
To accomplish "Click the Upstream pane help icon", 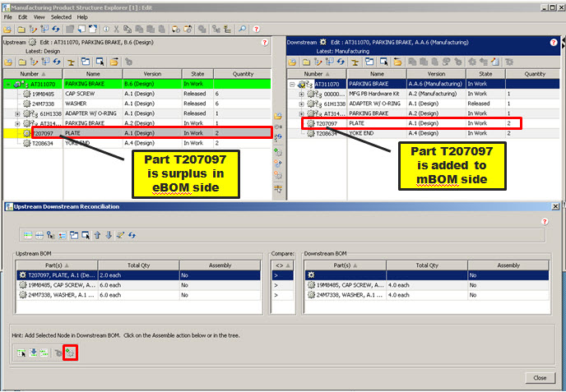I will click(265, 43).
